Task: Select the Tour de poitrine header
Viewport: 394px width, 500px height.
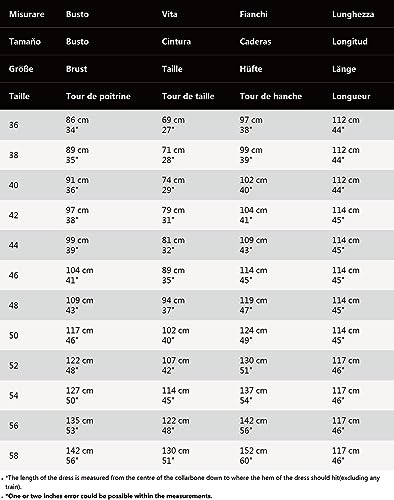Action: click(98, 96)
